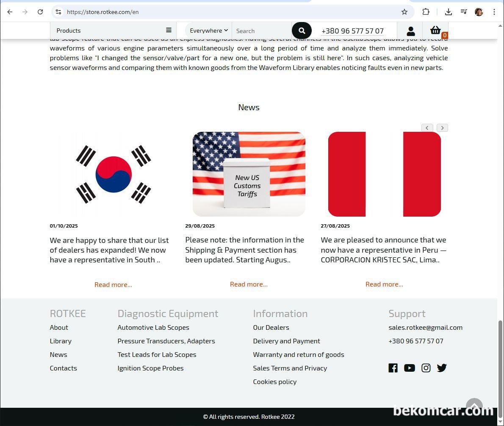Expand the Products hamburger menu
Screen dimensions: 504x426
pos(169,30)
